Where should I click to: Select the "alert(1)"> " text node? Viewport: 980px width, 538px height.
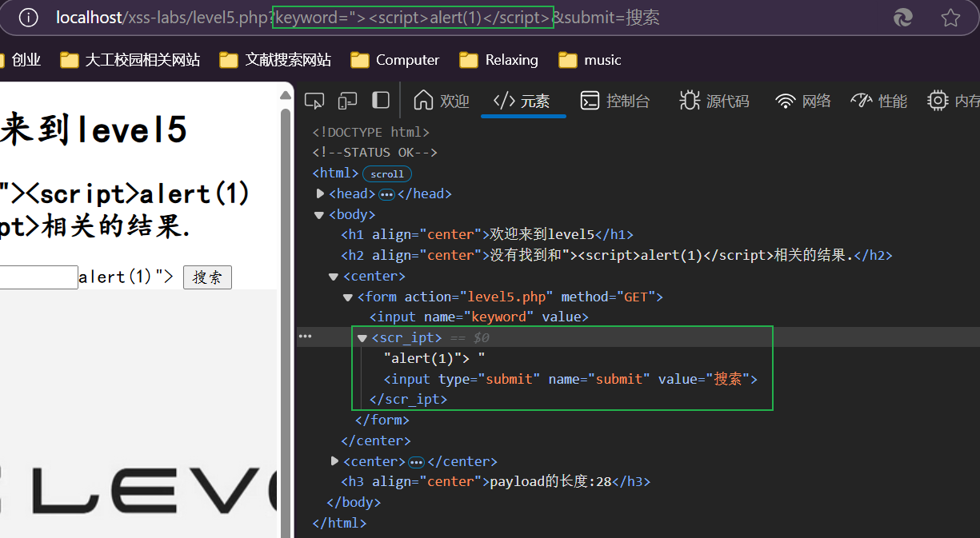point(434,358)
